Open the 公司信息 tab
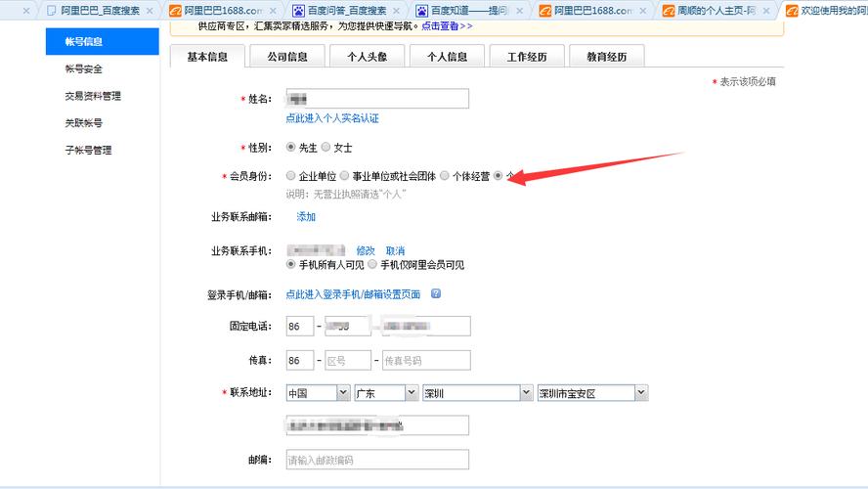The height and width of the screenshot is (489, 868). 287,57
